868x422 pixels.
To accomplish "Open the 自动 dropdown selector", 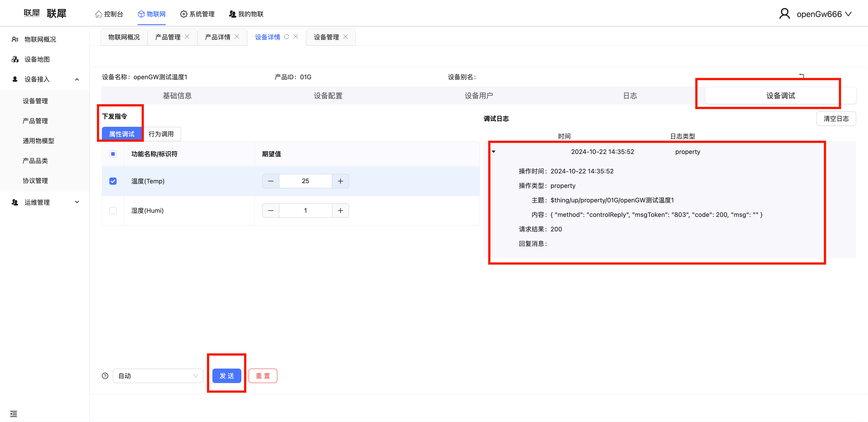I will tap(158, 376).
